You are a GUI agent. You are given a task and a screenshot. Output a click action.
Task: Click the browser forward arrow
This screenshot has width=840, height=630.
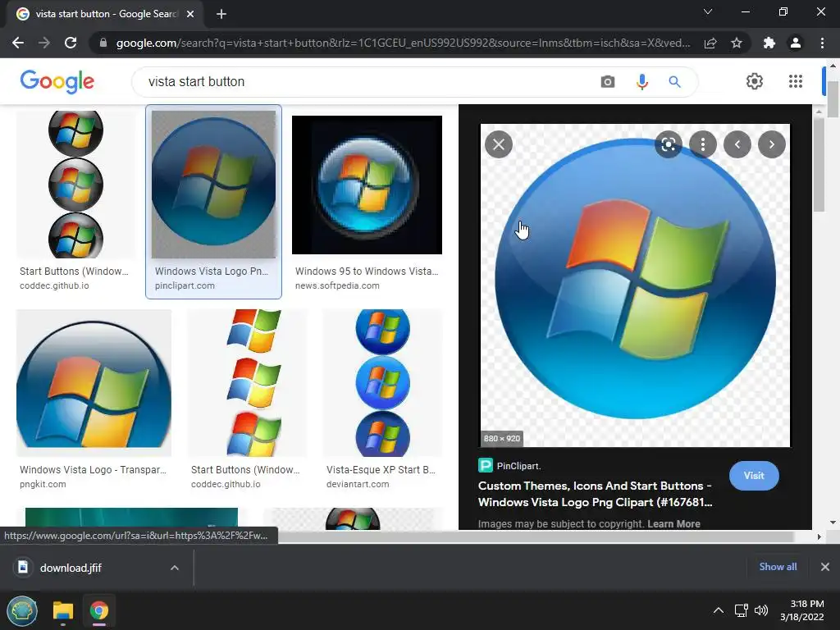click(x=44, y=43)
